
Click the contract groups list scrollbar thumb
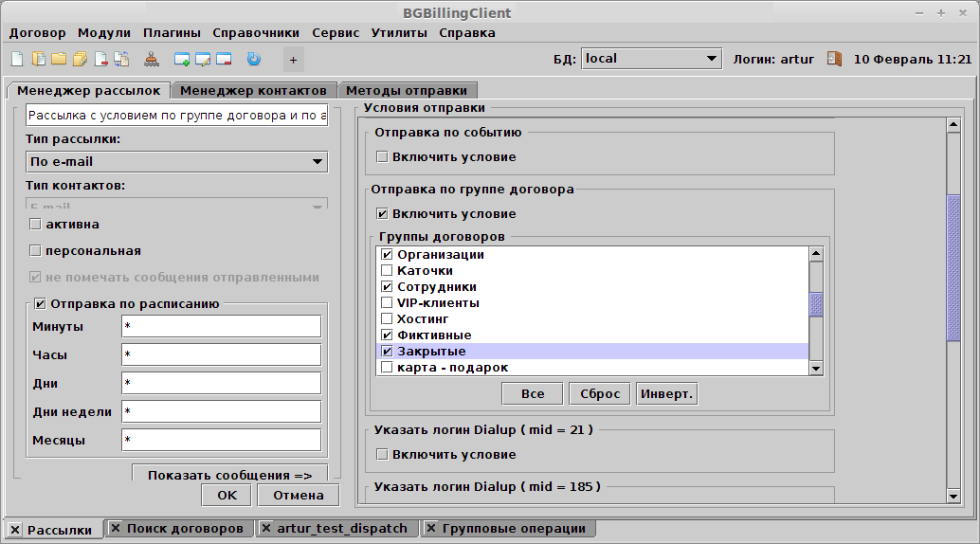tap(815, 304)
